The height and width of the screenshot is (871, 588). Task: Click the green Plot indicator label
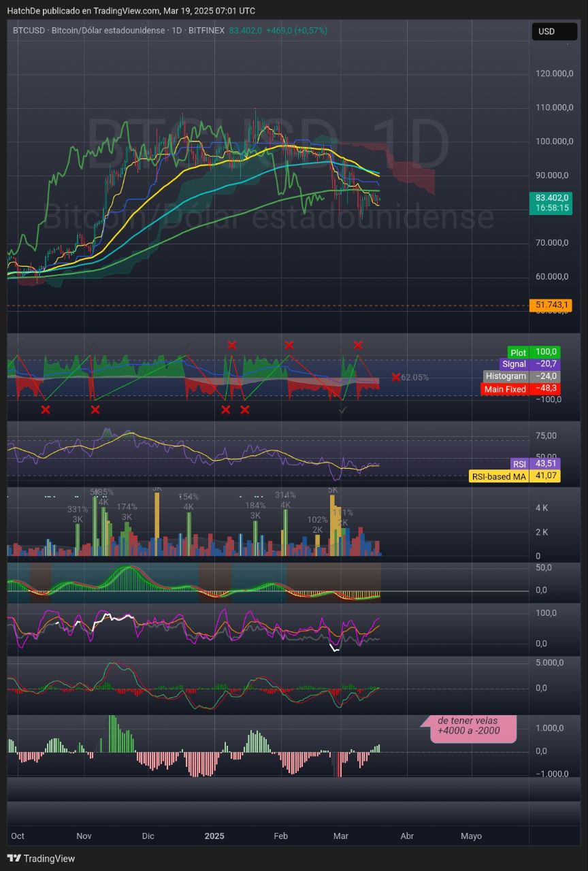[518, 352]
